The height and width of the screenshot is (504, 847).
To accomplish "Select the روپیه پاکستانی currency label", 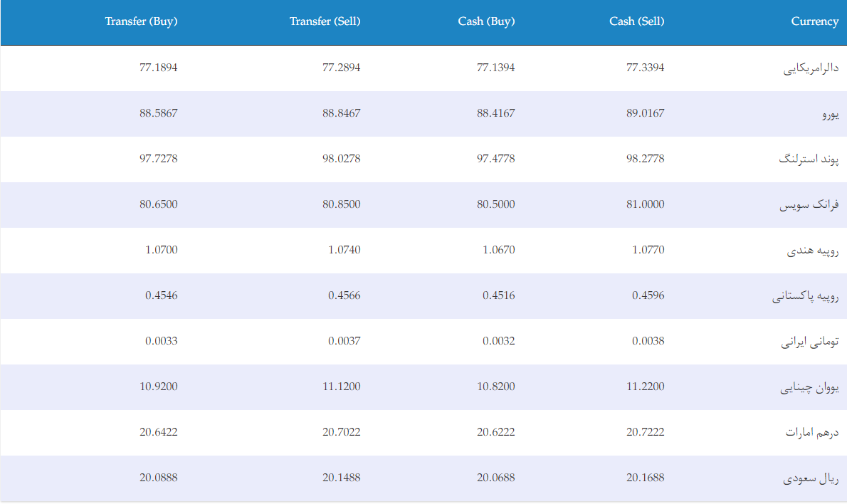I will tap(805, 296).
